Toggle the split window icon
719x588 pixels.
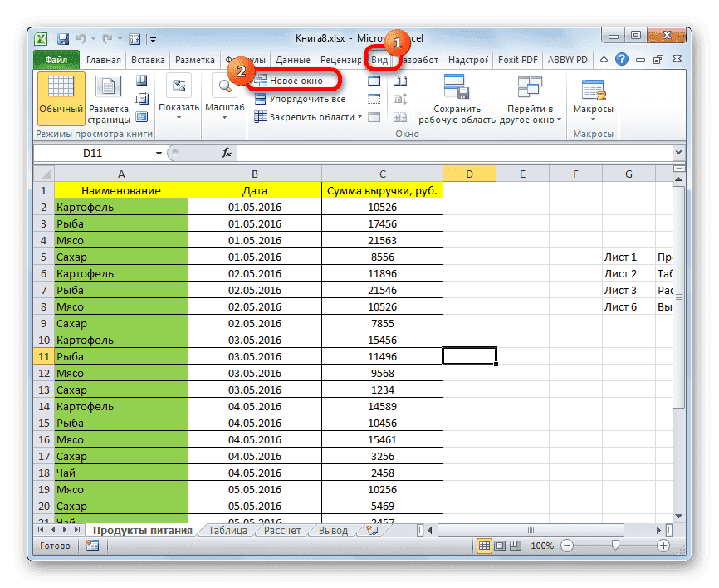(374, 80)
